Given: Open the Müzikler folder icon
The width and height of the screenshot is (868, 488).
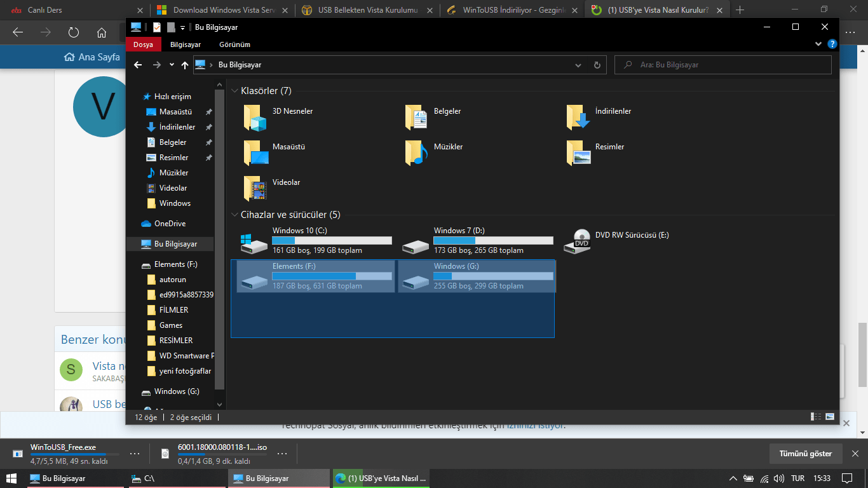Looking at the screenshot, I should click(416, 153).
